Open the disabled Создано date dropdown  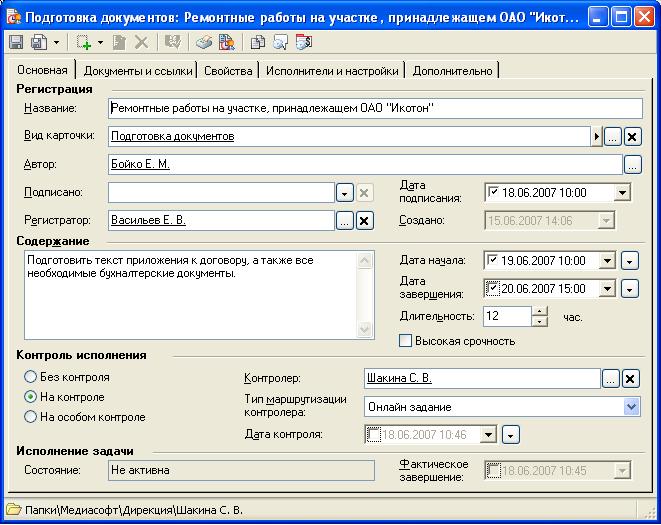pyautogui.click(x=606, y=220)
